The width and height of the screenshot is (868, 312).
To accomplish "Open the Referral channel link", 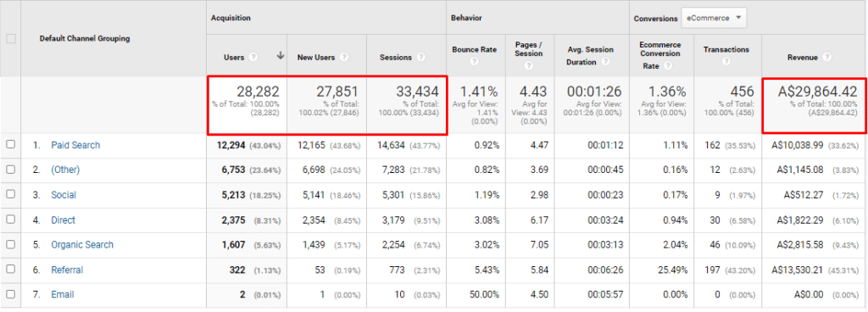I will (67, 270).
